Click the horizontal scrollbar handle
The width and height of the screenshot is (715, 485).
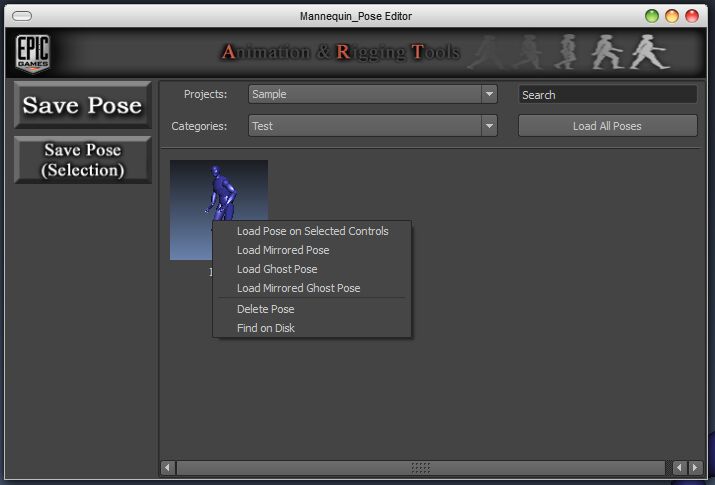coord(420,467)
